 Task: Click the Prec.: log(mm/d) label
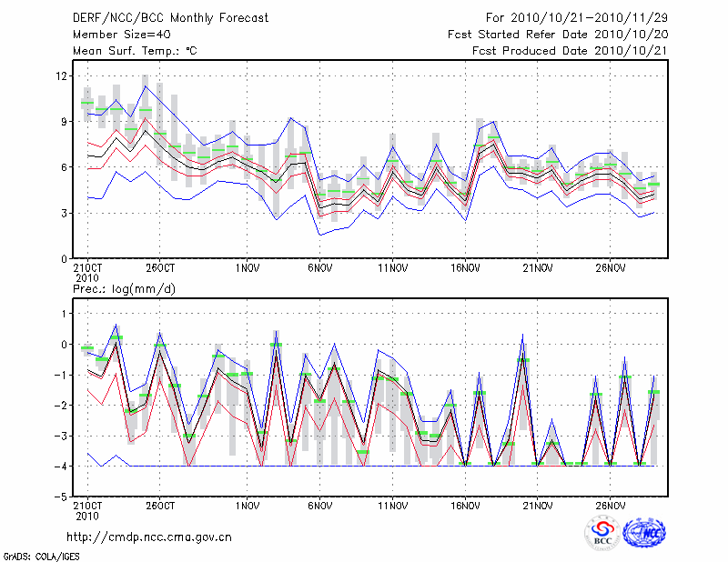coord(122,288)
